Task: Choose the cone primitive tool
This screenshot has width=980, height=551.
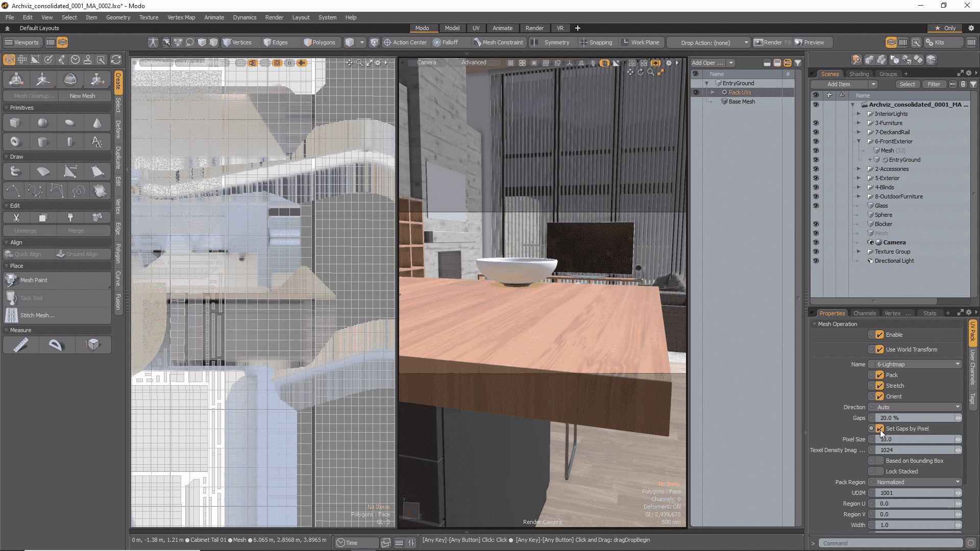Action: click(x=97, y=123)
